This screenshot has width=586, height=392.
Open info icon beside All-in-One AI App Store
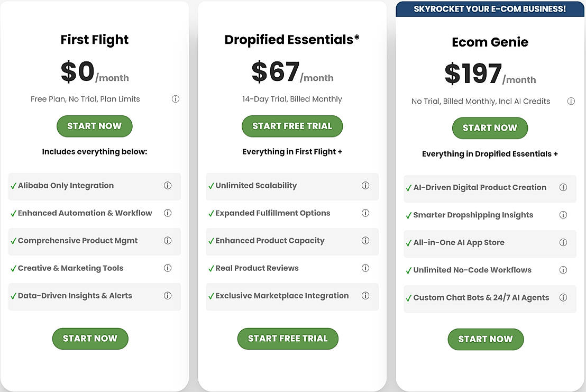click(563, 242)
